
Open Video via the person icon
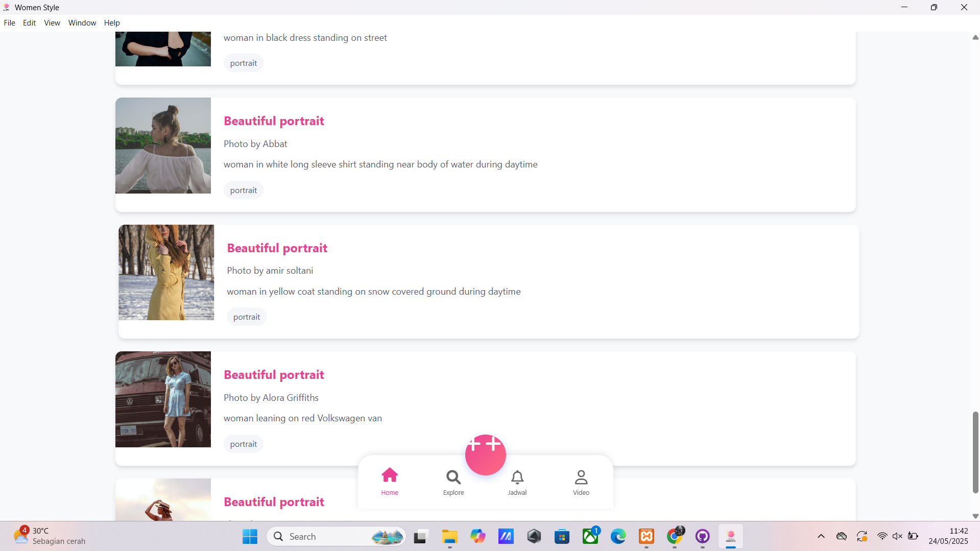581,482
